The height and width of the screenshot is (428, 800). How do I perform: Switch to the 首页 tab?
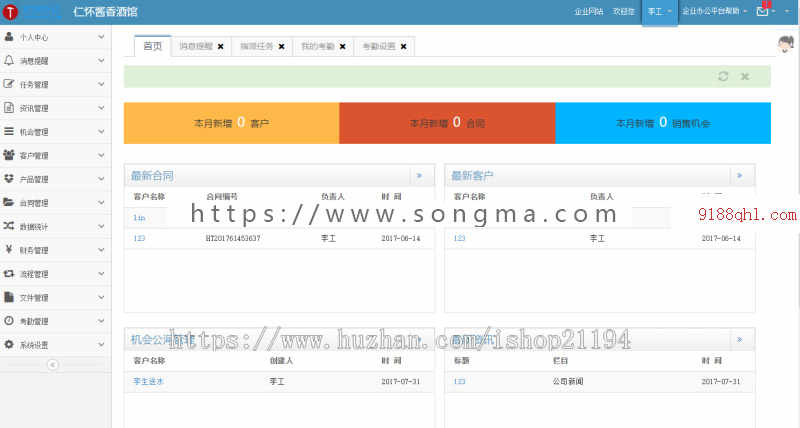(x=153, y=46)
